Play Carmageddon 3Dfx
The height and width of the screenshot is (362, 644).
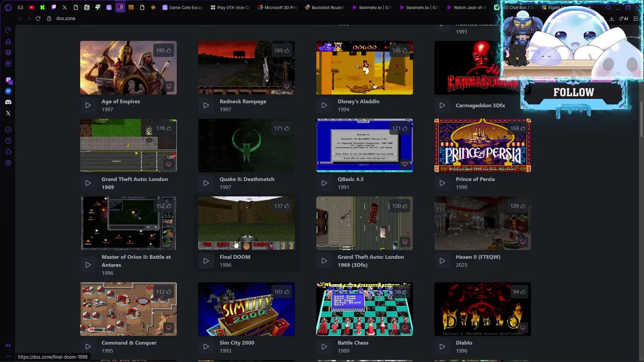tap(442, 105)
